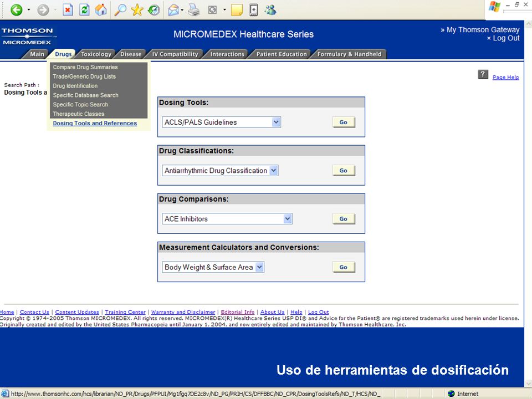Click Dosing Tools and References menu link
The image size is (532, 399).
[x=95, y=123]
